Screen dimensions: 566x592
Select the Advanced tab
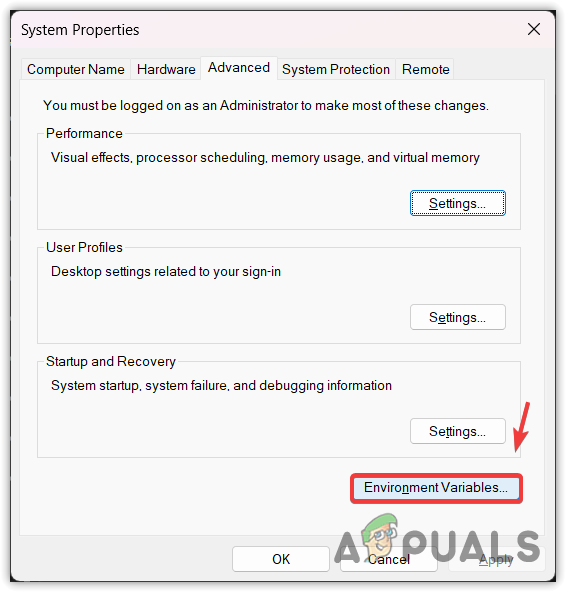coord(239,68)
